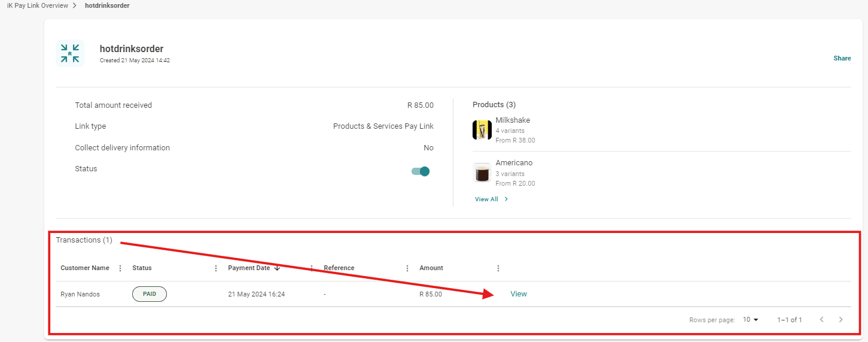Click the PAID status badge
This screenshot has height=342, width=868.
pyautogui.click(x=149, y=294)
